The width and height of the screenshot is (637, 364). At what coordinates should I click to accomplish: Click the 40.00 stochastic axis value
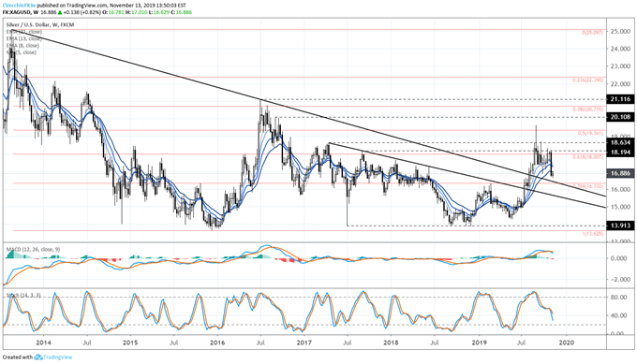[x=618, y=315]
